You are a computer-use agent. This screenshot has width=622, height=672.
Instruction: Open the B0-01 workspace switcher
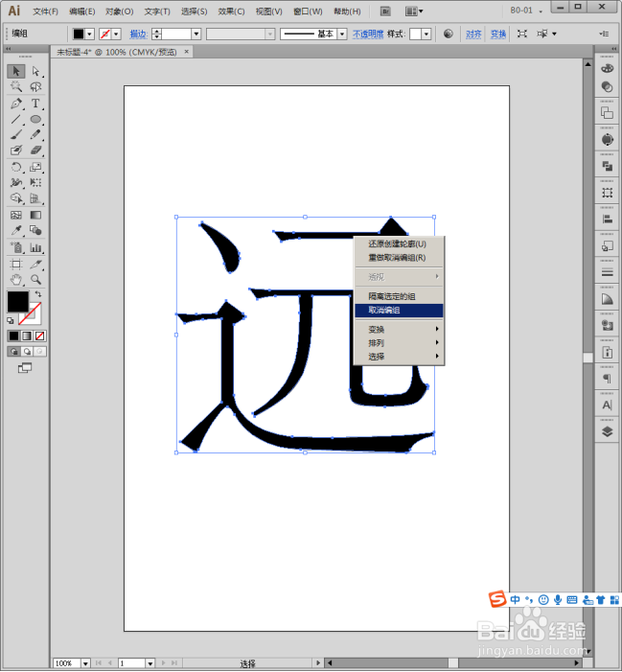526,11
